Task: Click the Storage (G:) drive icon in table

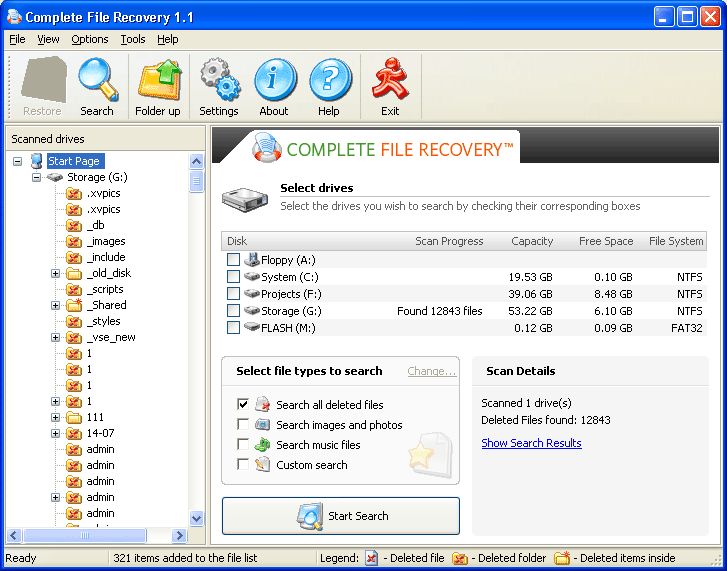Action: [x=251, y=310]
